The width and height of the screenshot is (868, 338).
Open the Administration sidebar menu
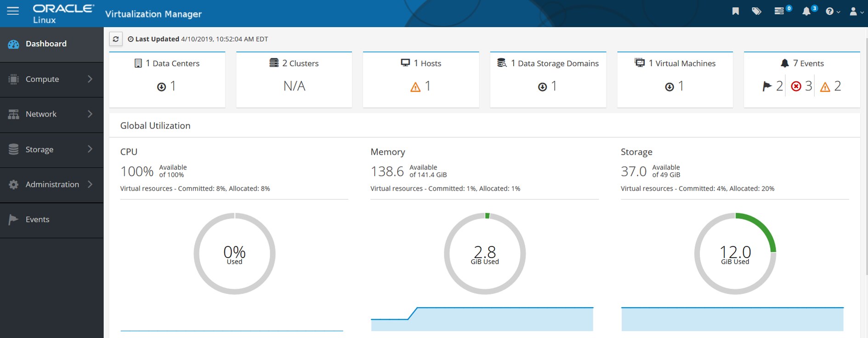[x=51, y=185]
